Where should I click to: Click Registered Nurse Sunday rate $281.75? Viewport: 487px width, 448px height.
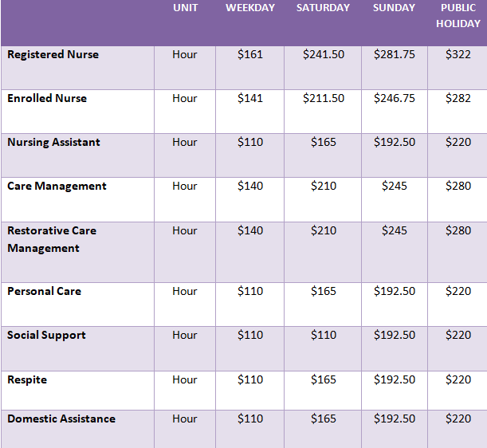(394, 54)
